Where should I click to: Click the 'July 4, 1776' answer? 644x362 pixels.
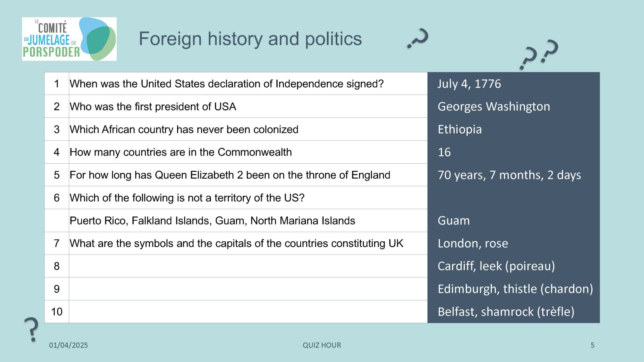[x=469, y=84]
